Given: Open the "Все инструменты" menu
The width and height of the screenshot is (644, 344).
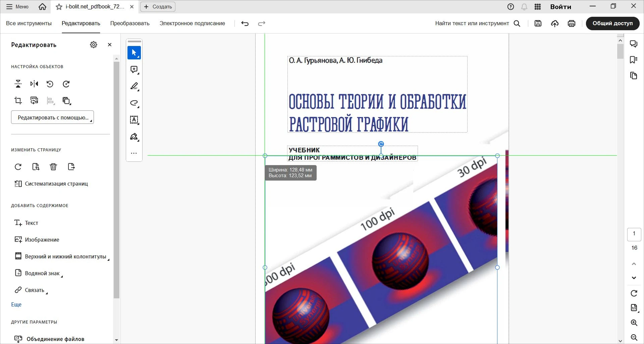Looking at the screenshot, I should tap(29, 23).
